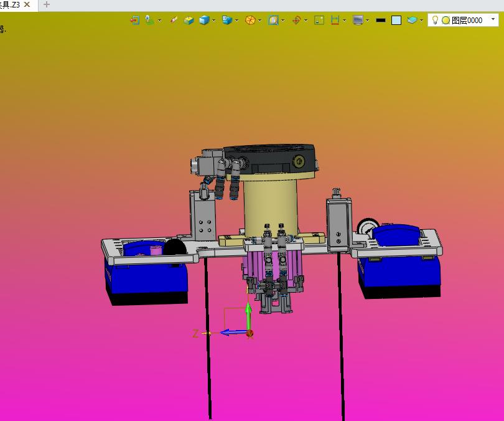Click the magnifier zoom window icon
The height and width of the screenshot is (421, 504).
(273, 21)
